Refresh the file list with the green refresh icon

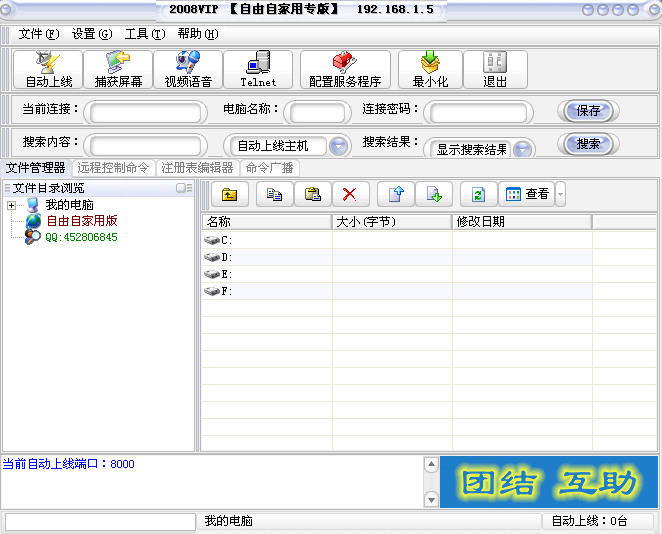(x=478, y=194)
